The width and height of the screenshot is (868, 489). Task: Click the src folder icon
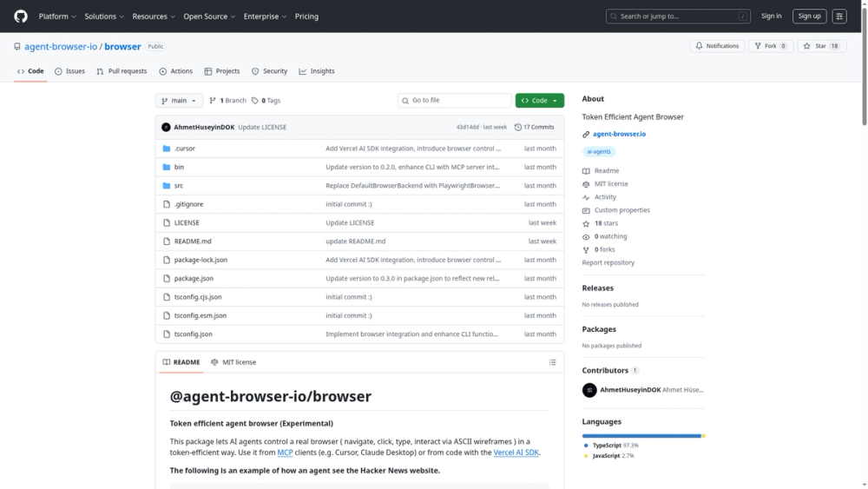tap(167, 186)
